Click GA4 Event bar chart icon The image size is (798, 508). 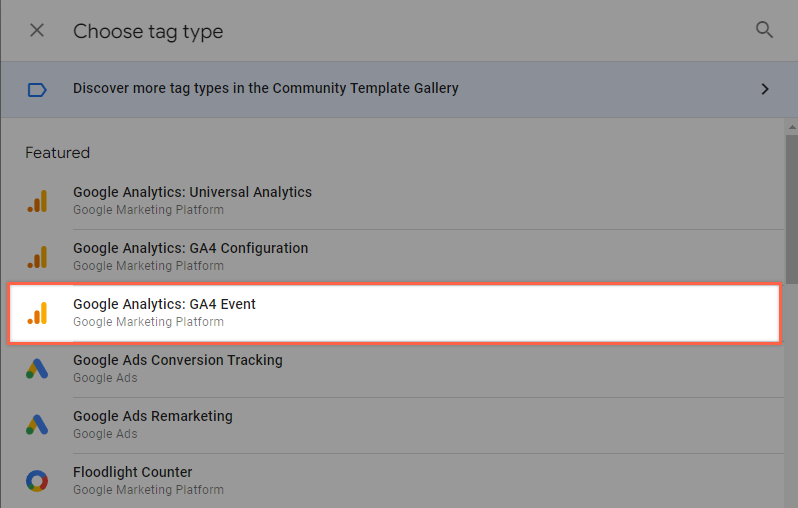click(38, 313)
